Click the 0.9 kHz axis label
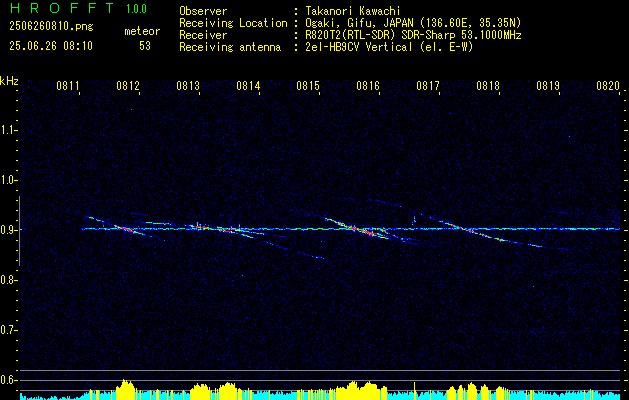 click(x=8, y=230)
